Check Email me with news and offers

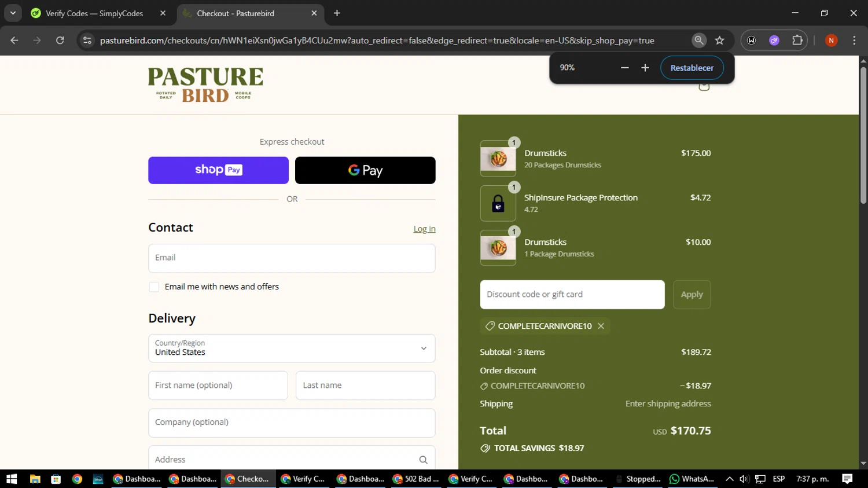tap(154, 287)
